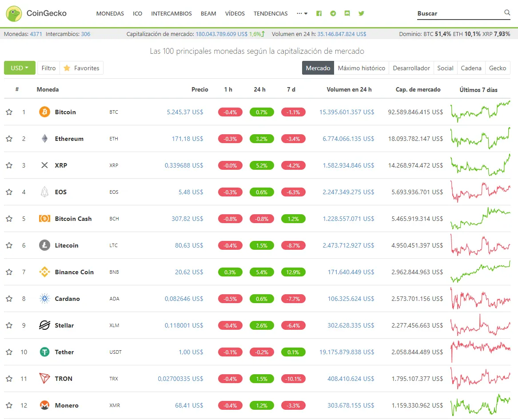The height and width of the screenshot is (420, 518).
Task: Favorite Ethereum with its star
Action: (9, 139)
